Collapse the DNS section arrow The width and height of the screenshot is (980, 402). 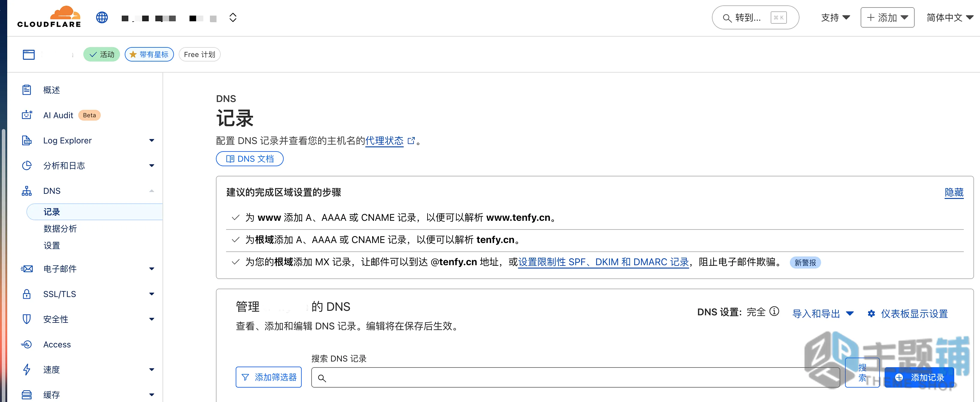151,191
